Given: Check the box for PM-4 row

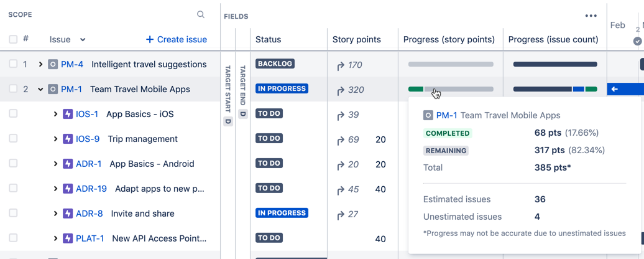Looking at the screenshot, I should coord(13,64).
